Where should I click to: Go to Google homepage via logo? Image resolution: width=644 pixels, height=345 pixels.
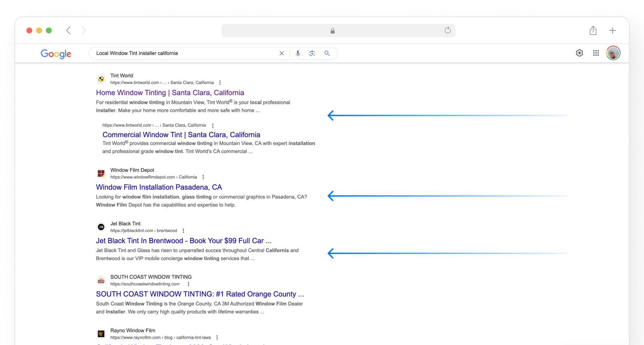click(x=56, y=54)
